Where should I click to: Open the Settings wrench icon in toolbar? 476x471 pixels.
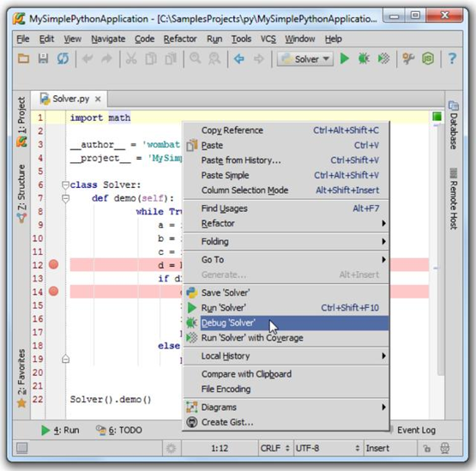coord(408,58)
